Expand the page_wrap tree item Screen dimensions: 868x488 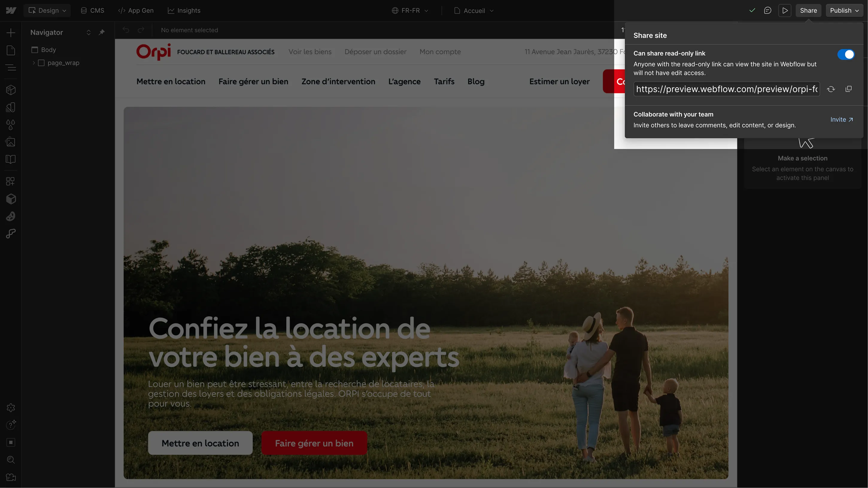pos(34,63)
